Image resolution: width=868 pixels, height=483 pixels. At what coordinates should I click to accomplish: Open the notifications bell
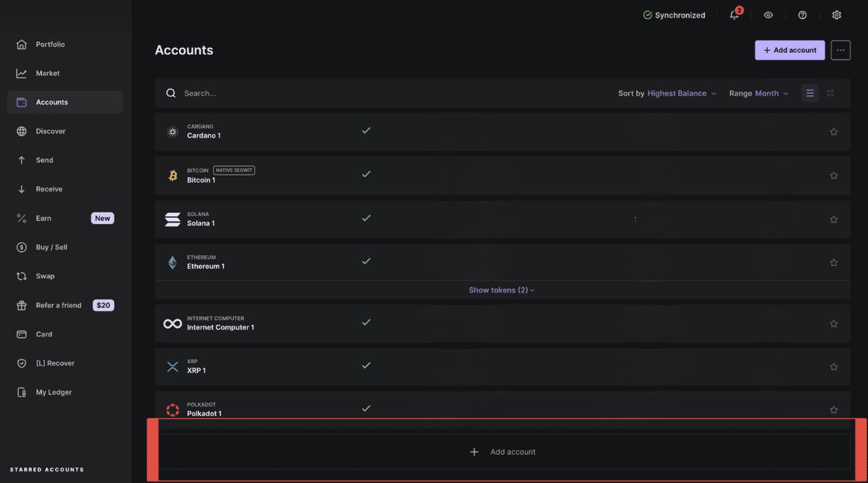click(x=734, y=14)
